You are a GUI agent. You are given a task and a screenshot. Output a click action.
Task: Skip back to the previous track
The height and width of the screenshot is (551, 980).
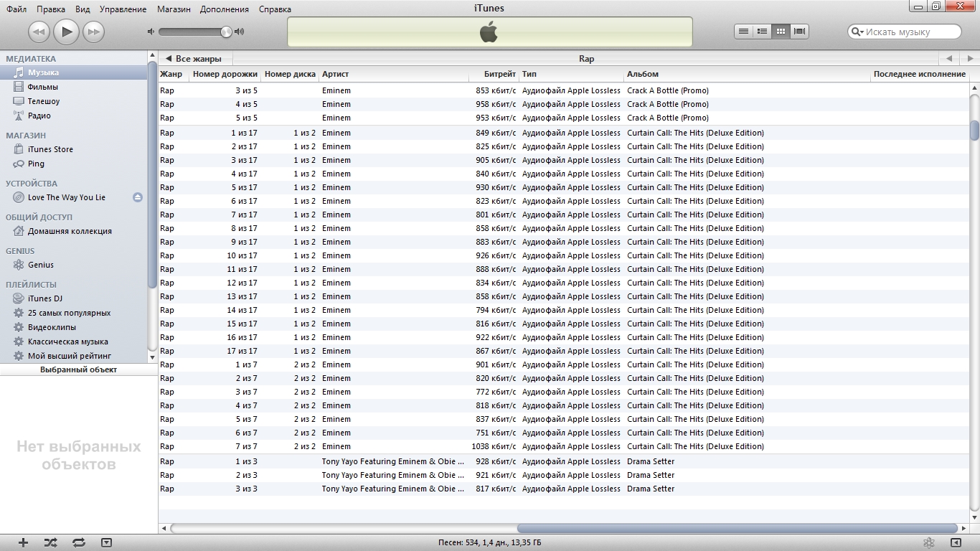coord(39,32)
